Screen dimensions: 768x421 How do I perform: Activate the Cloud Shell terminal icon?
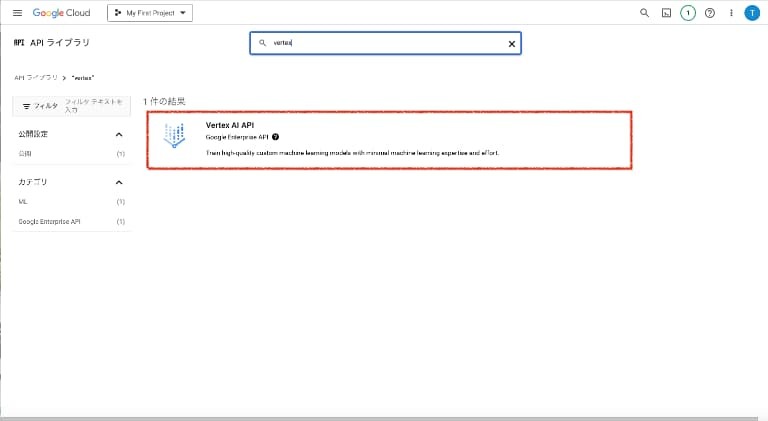[666, 13]
